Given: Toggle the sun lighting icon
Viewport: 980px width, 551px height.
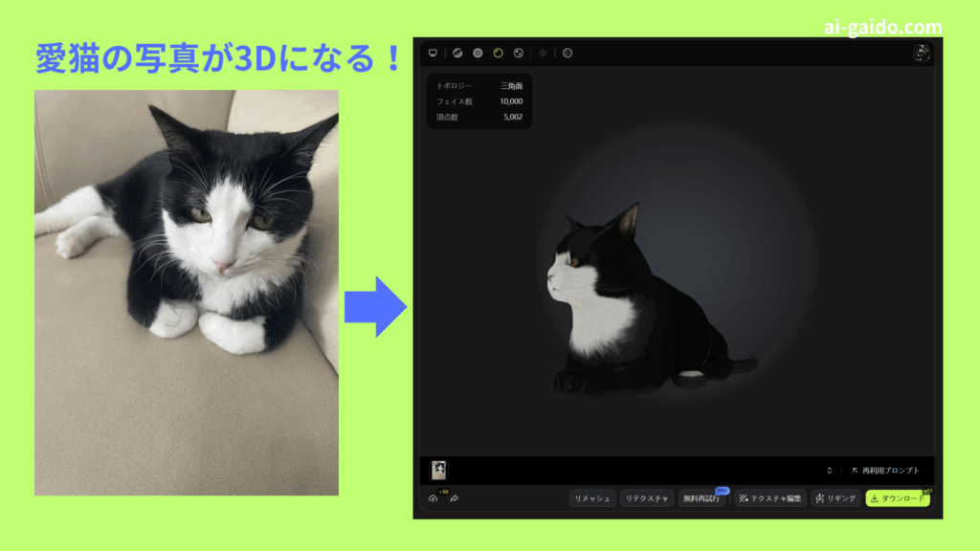Looking at the screenshot, I should [544, 54].
